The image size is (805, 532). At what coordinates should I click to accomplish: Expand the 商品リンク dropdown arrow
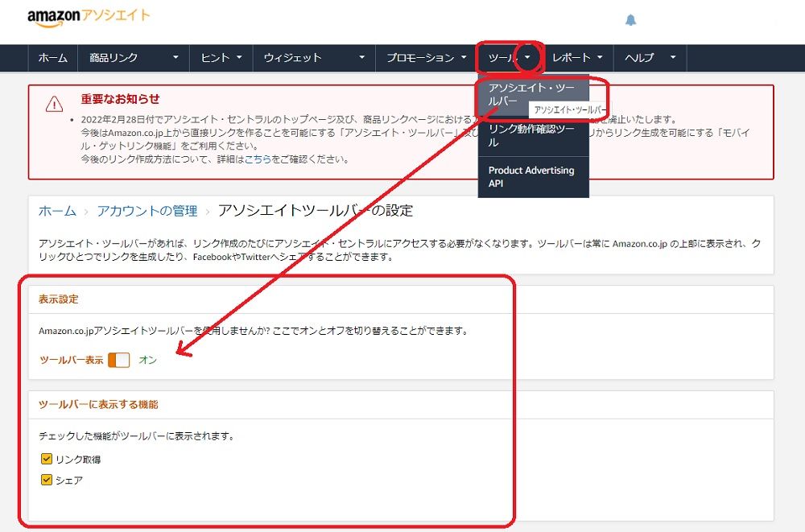coord(175,57)
